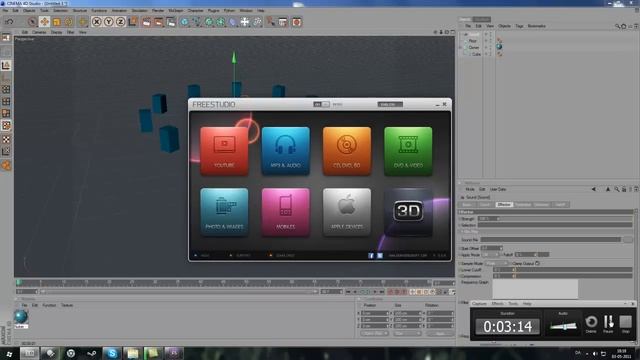This screenshot has height=360, width=640.
Task: Open the language dropdown in Free Studio
Action: 390,104
